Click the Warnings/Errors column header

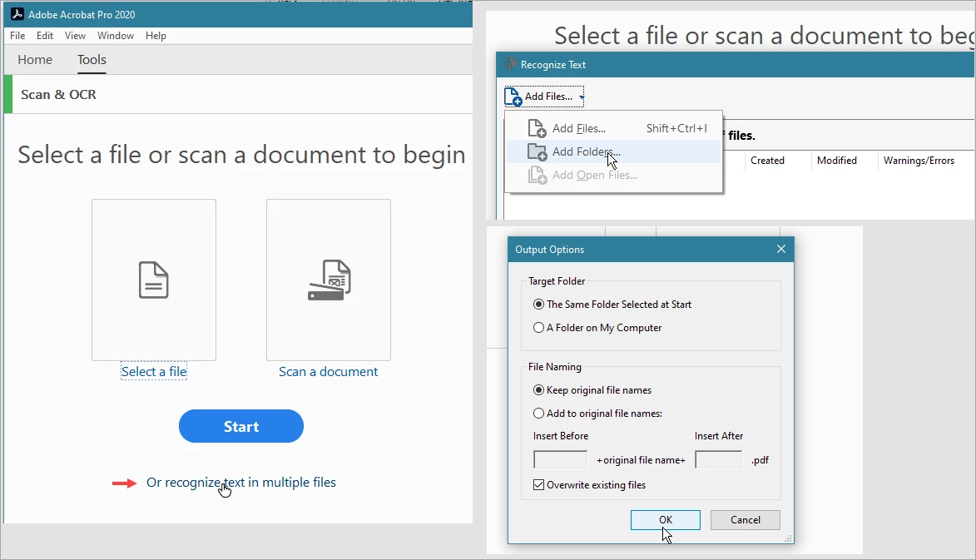click(919, 161)
